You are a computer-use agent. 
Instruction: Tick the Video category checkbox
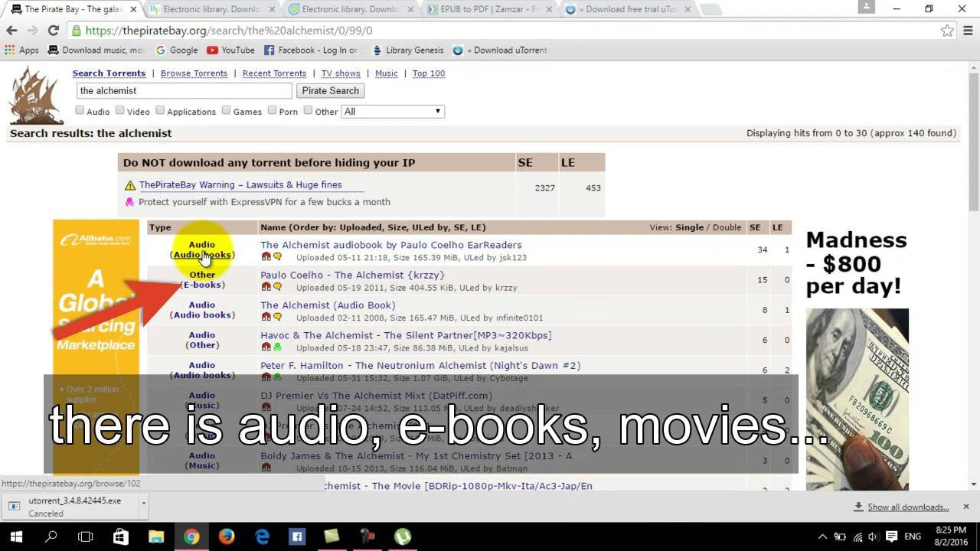120,110
